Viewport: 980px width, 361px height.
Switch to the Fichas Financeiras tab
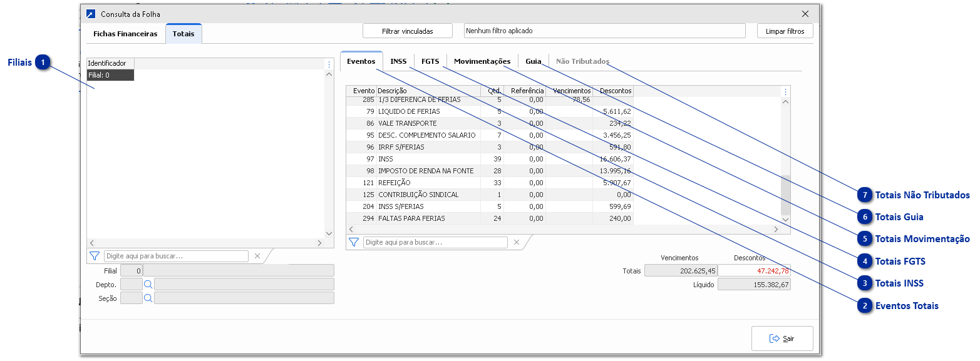click(x=125, y=34)
